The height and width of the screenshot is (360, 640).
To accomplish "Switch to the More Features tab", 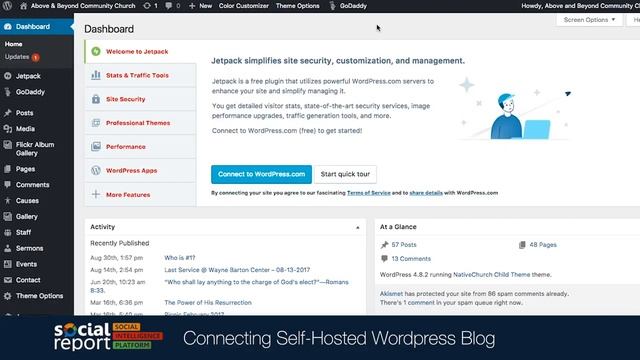I will [140, 195].
